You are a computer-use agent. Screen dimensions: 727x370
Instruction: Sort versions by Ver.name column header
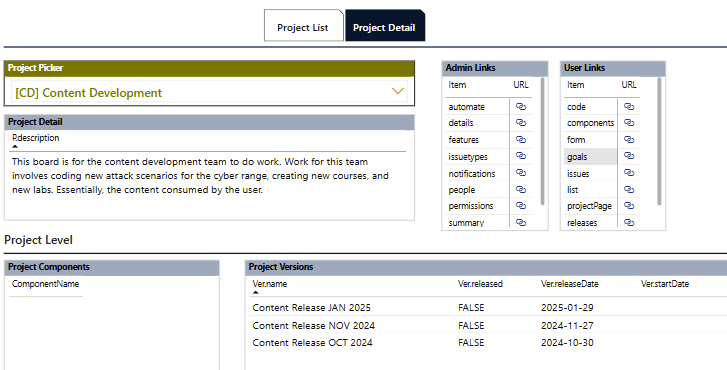(269, 284)
